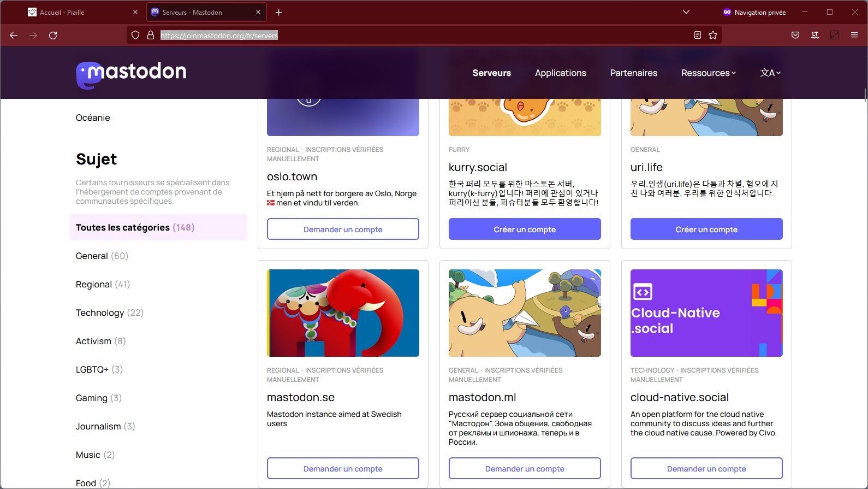Open a new browser tab
The width and height of the screenshot is (868, 489).
[x=278, y=12]
